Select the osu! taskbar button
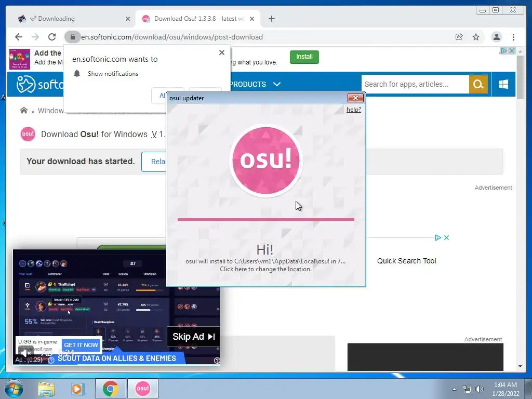Screen dimensions: 532x399 [142, 389]
